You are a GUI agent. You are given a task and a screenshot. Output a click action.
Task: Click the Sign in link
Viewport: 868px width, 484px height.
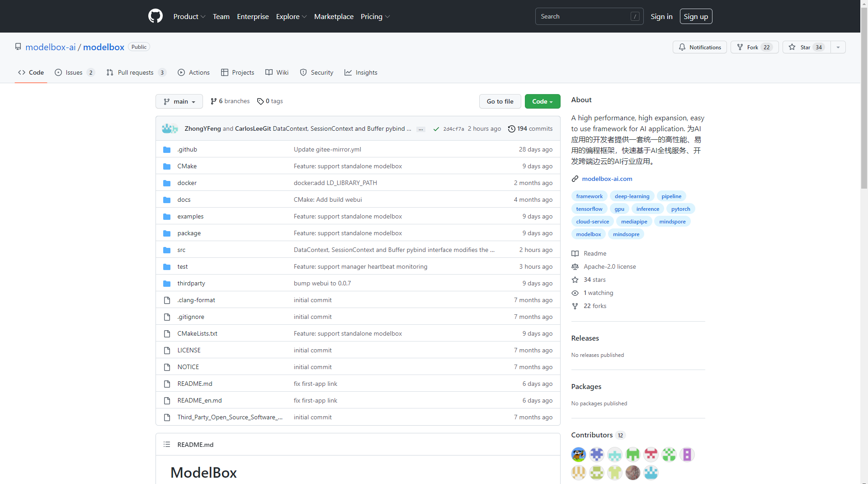pos(661,16)
